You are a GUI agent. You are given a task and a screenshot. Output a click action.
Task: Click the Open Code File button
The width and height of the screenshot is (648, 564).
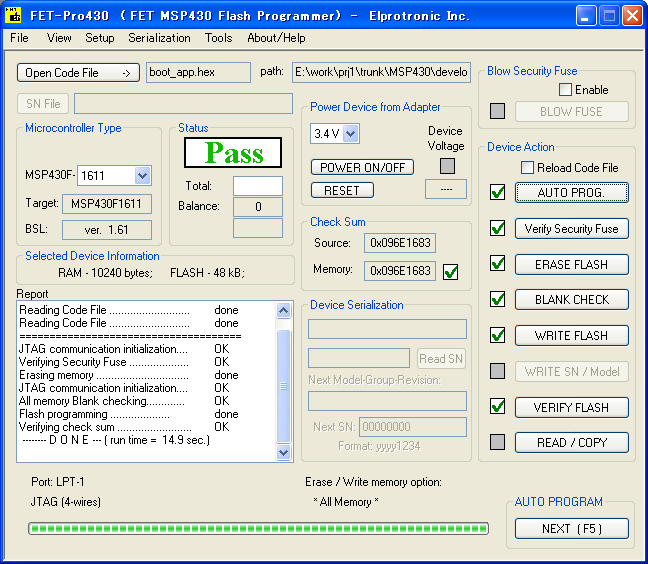click(79, 73)
